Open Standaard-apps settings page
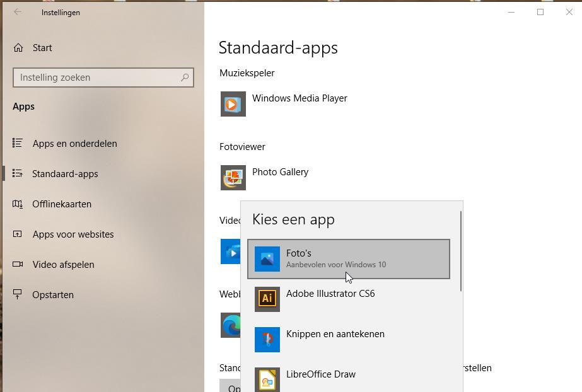 tap(65, 174)
